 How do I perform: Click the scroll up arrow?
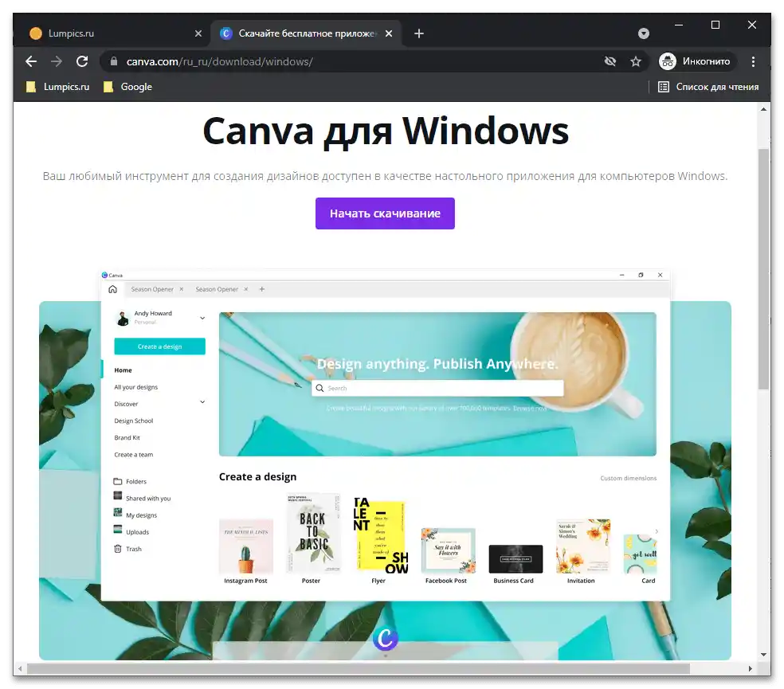[x=763, y=109]
